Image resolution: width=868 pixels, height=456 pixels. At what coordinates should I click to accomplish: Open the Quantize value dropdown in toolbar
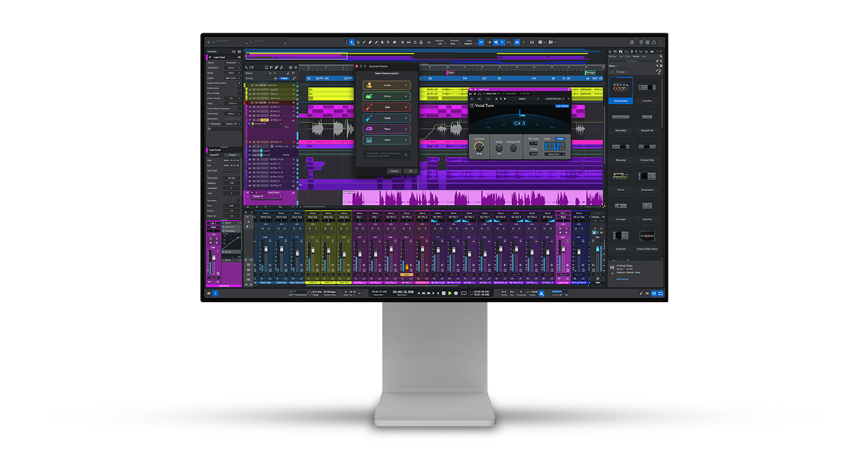coord(440,43)
